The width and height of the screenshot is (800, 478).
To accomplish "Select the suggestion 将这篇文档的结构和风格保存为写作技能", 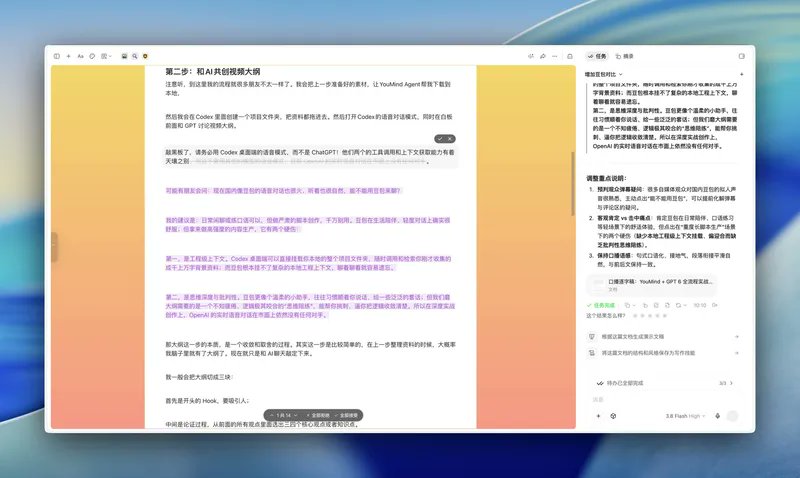I will [663, 353].
